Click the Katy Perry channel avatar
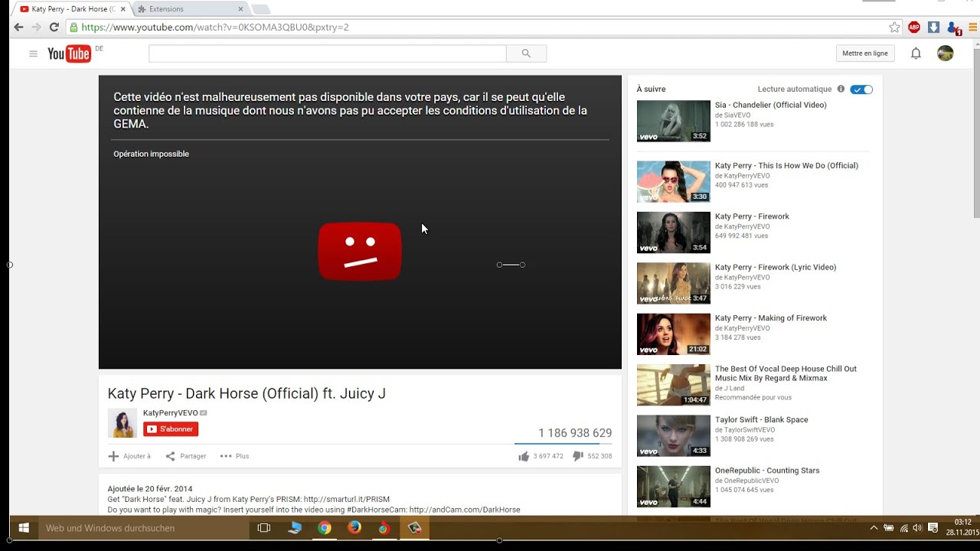Viewport: 980px width, 551px height. (x=122, y=423)
